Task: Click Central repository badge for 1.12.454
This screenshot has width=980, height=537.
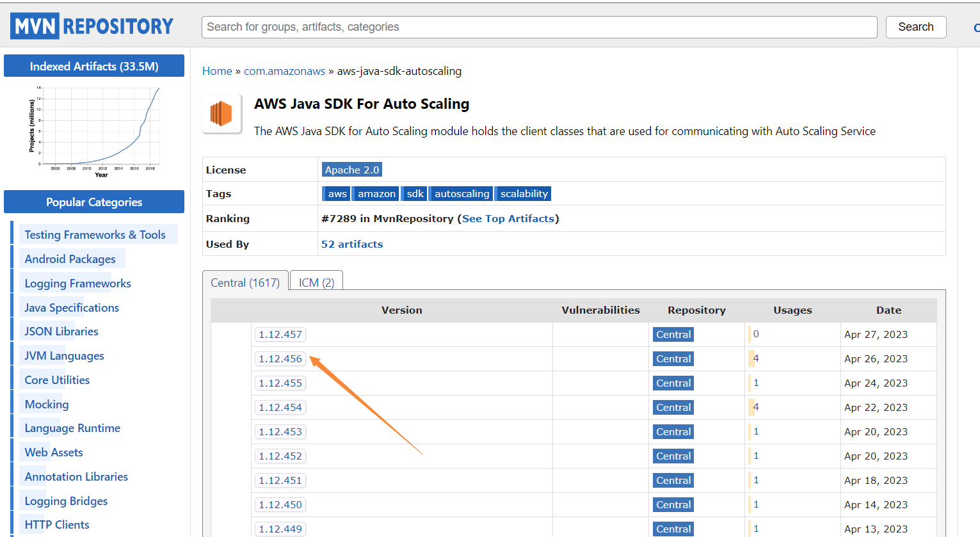Action: [673, 408]
